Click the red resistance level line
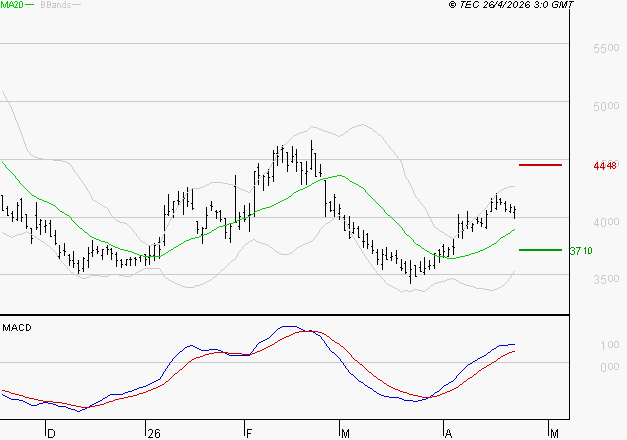Screen dimensions: 627x440 540,165
